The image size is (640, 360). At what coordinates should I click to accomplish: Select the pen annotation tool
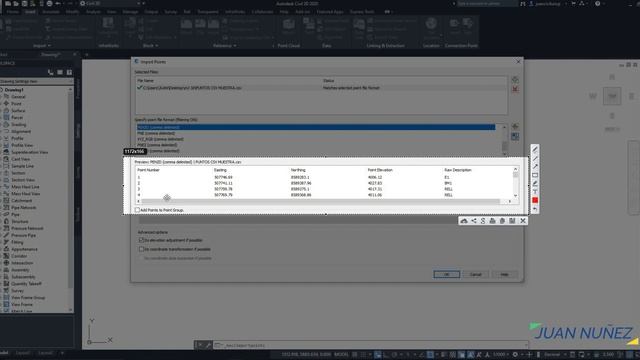[x=535, y=149]
